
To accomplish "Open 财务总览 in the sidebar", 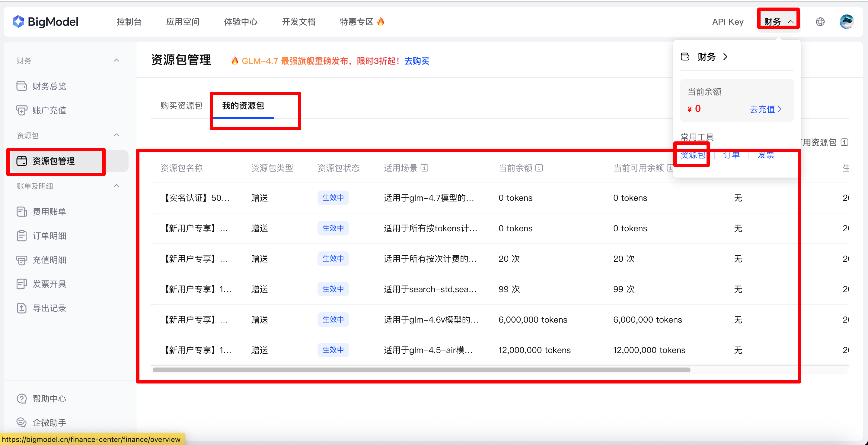I will [x=49, y=86].
